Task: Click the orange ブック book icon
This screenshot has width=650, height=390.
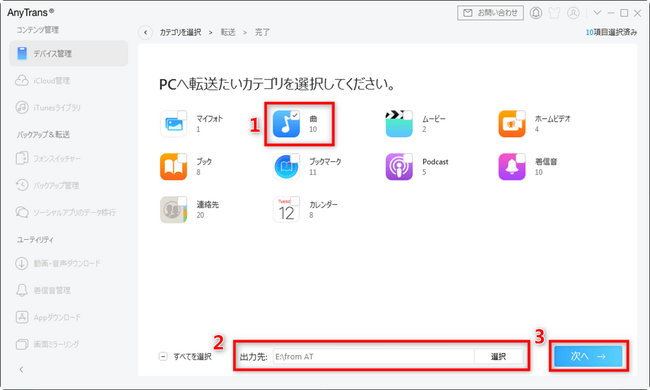Action: tap(173, 167)
